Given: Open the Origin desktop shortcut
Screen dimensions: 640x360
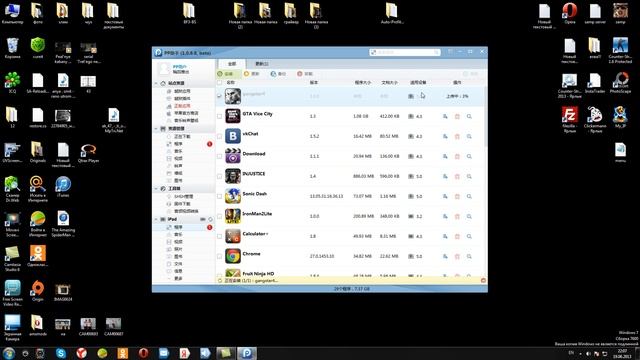Looking at the screenshot, I should pos(38,291).
